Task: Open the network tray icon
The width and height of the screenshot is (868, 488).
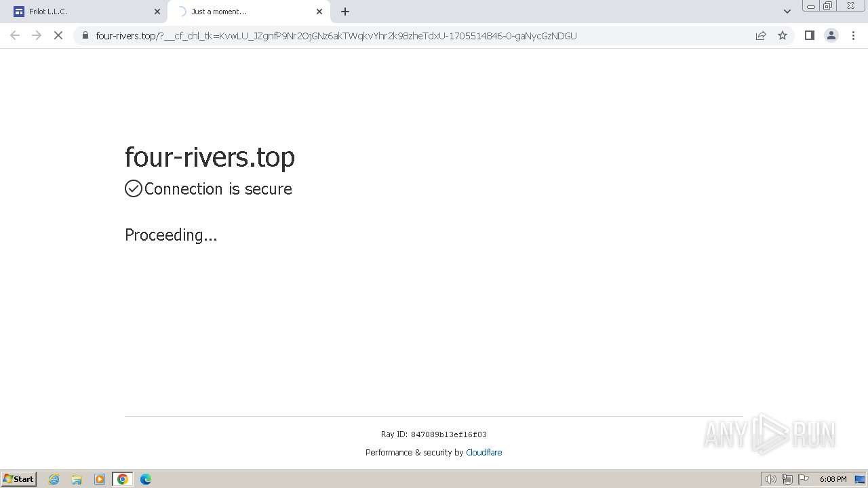Action: click(787, 479)
